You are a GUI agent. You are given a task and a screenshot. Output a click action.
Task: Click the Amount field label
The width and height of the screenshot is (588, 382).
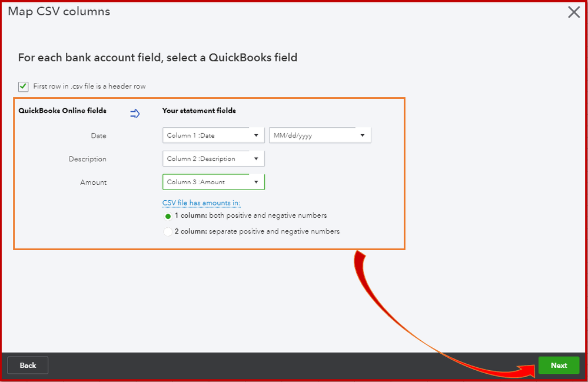coord(94,182)
